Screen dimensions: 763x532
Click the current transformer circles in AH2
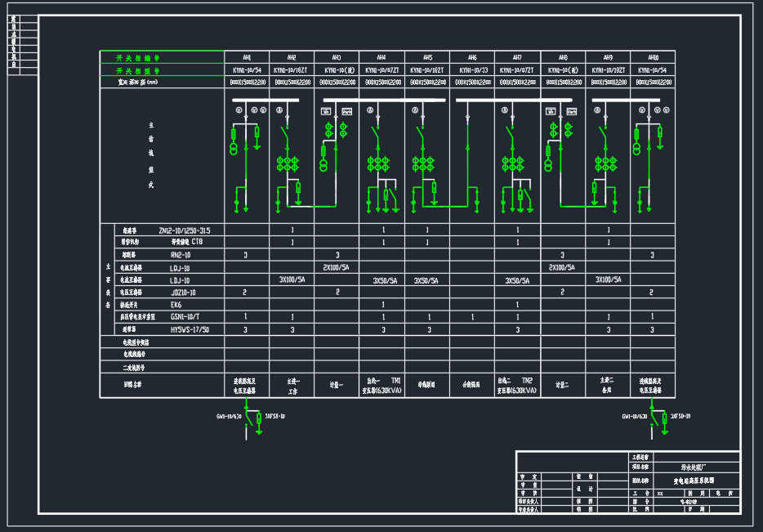tap(287, 163)
